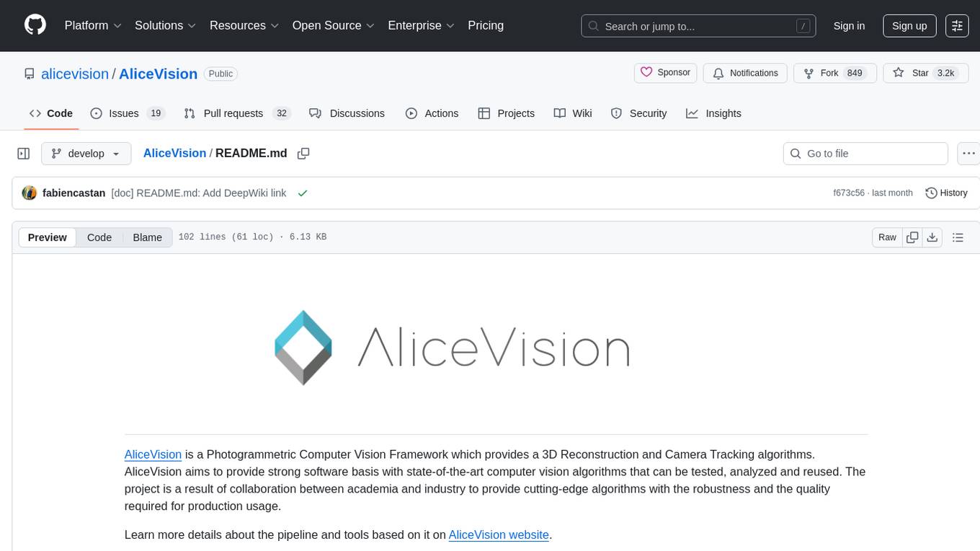Screen dimensions: 980x551
Task: Open file History
Action: 946,193
